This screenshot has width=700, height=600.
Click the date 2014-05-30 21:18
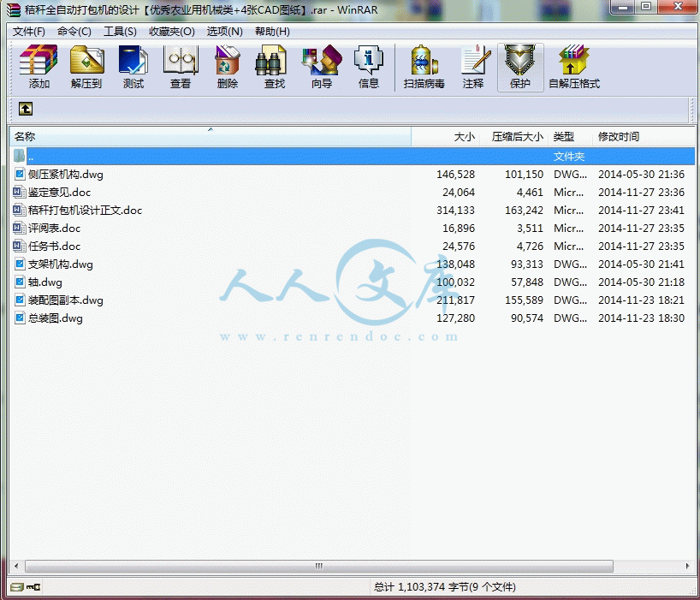tap(641, 282)
